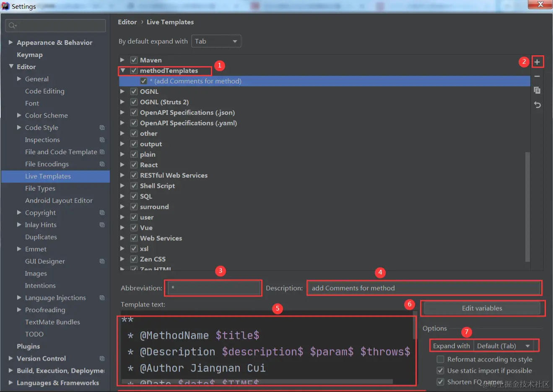Click the IntelliJ app icon in title bar
This screenshot has width=553, height=392.
(5, 6)
